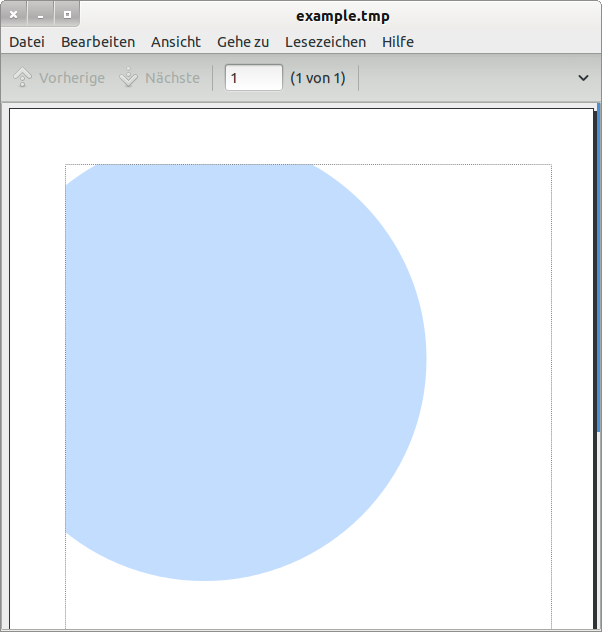Screen dimensions: 602x632
Task: Click the Nächste down-arrow icon
Action: (128, 78)
